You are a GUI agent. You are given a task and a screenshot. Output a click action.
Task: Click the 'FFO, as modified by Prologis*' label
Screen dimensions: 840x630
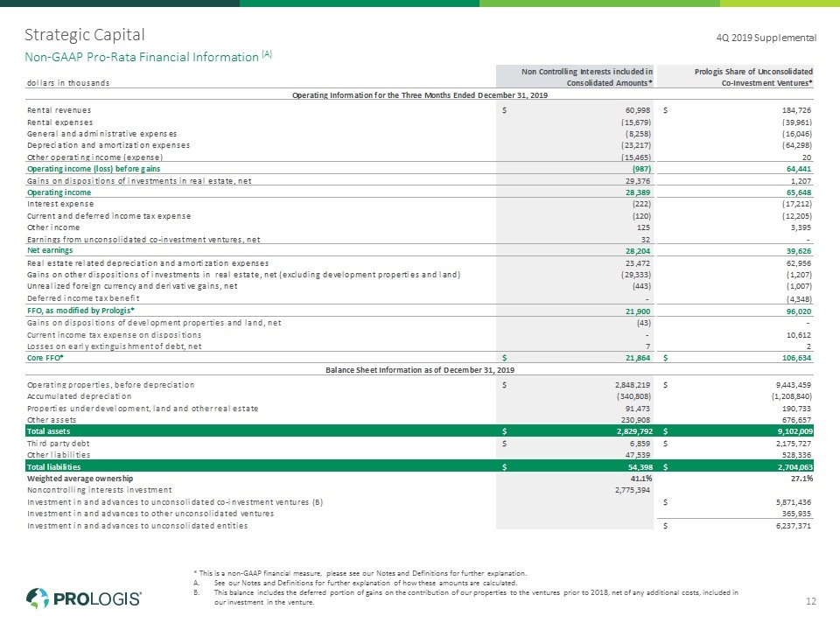point(80,310)
